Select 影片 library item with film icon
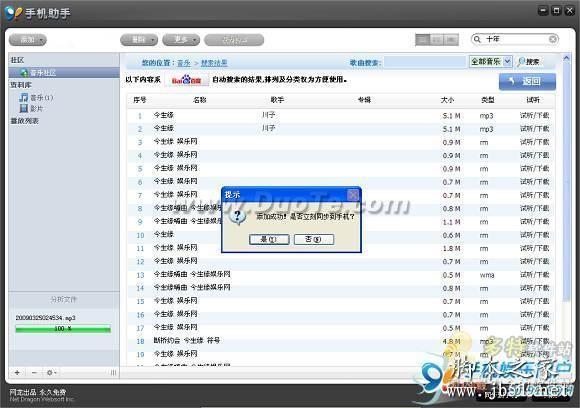Image resolution: width=580 pixels, height=408 pixels. pos(31,108)
